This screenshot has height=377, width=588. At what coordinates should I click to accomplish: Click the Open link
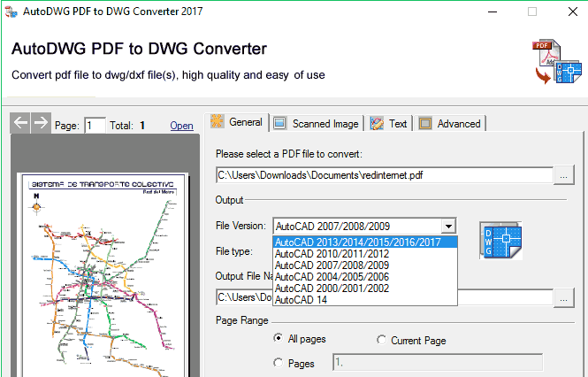(181, 126)
